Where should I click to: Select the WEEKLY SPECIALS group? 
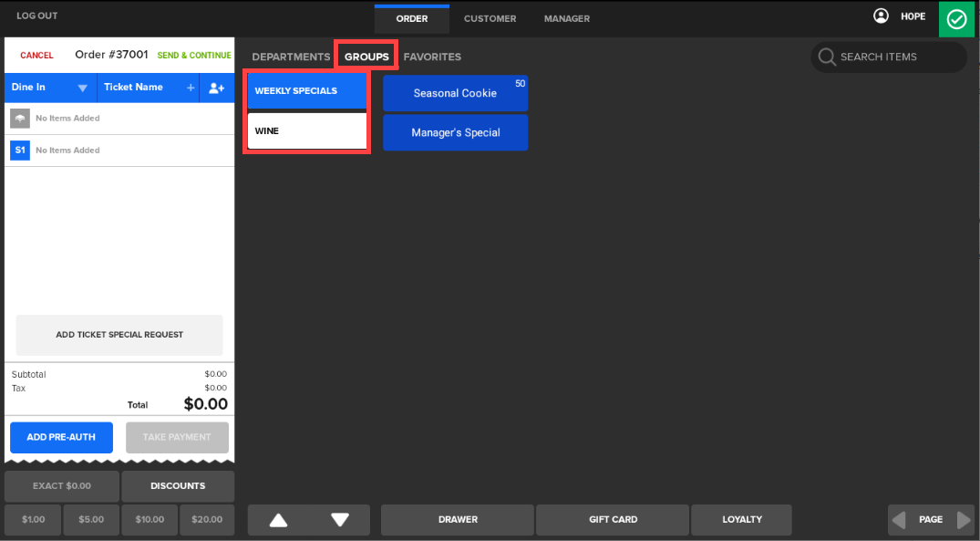click(x=306, y=91)
